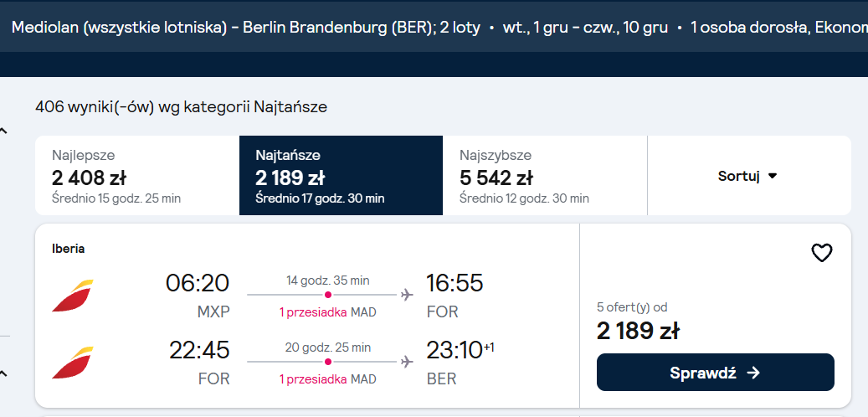Click 1 przesiadka MAD on return flight
The height and width of the screenshot is (417, 868).
pos(328,379)
